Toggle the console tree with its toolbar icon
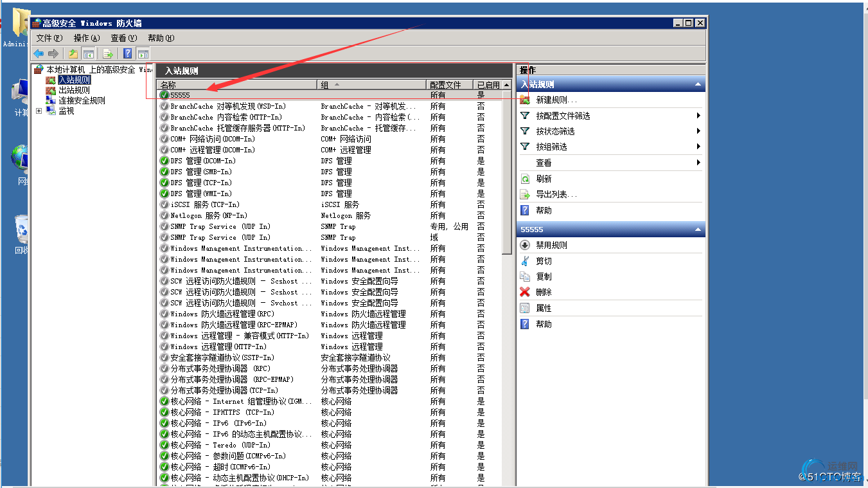Screen dimensions: 868x488 pos(89,54)
